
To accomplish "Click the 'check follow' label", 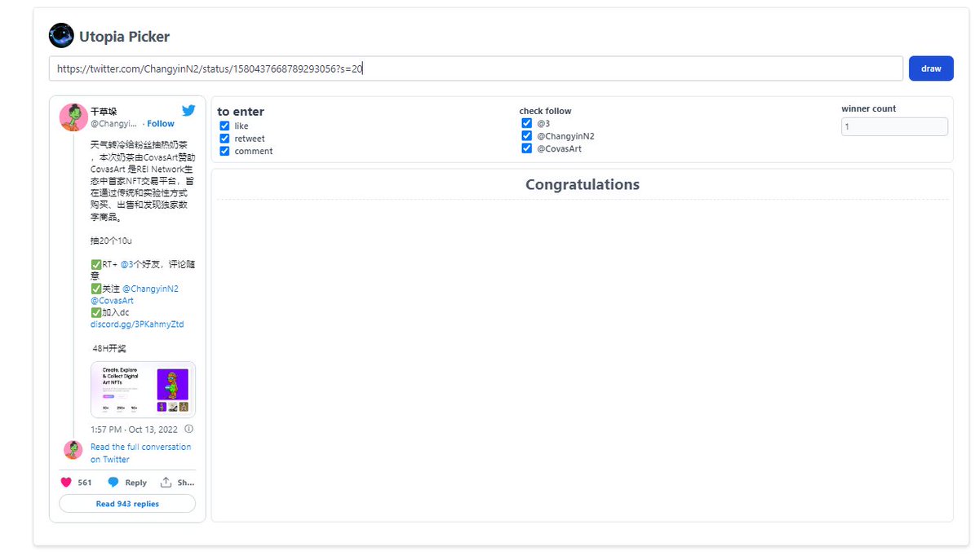I will tap(546, 111).
